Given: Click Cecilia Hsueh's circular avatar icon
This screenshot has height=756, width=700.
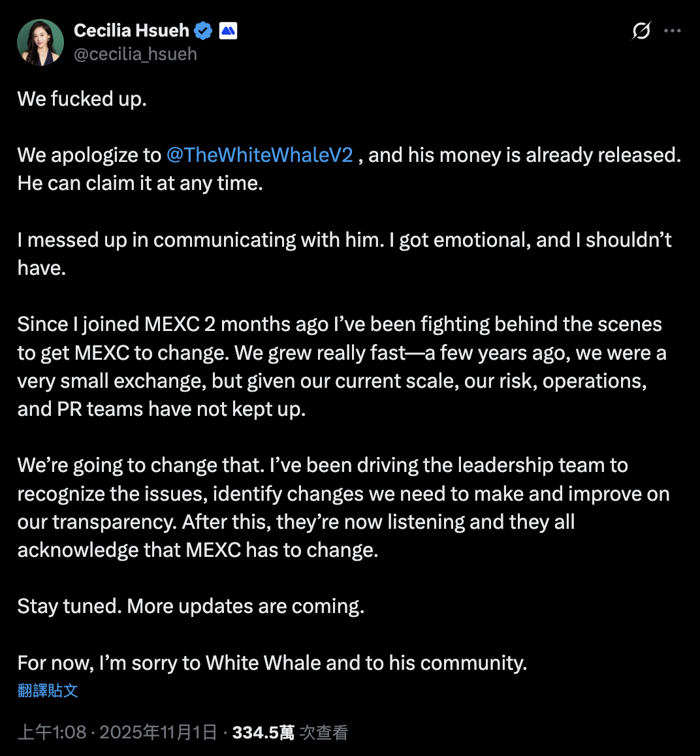Looking at the screenshot, I should coord(40,41).
